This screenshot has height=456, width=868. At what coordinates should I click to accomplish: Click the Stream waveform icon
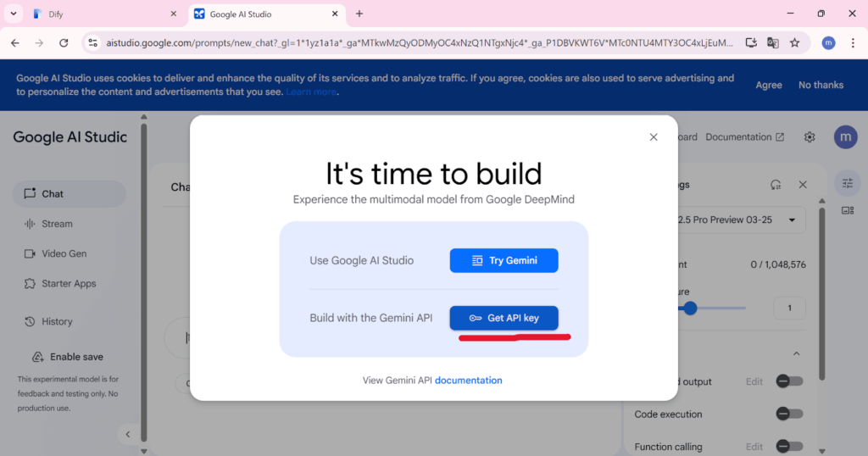coord(30,224)
